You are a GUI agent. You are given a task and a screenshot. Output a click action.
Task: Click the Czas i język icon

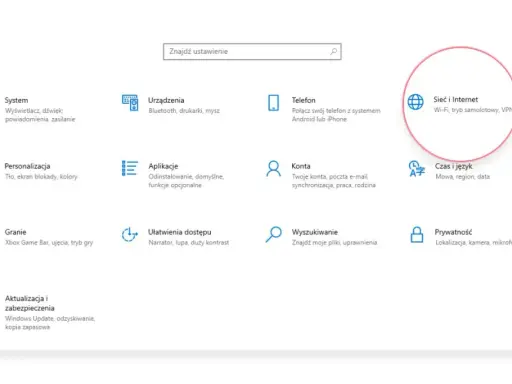tap(417, 169)
